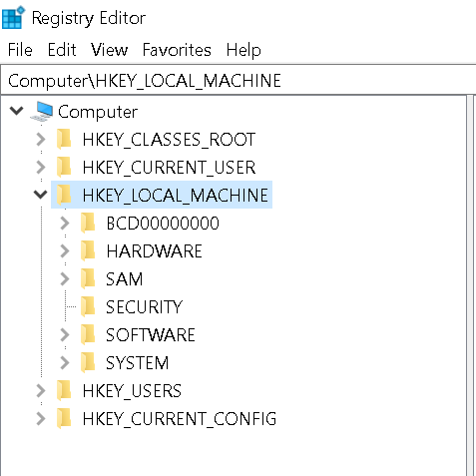Image resolution: width=476 pixels, height=476 pixels.
Task: Click the BCD00000000 folder icon
Action: [x=88, y=223]
